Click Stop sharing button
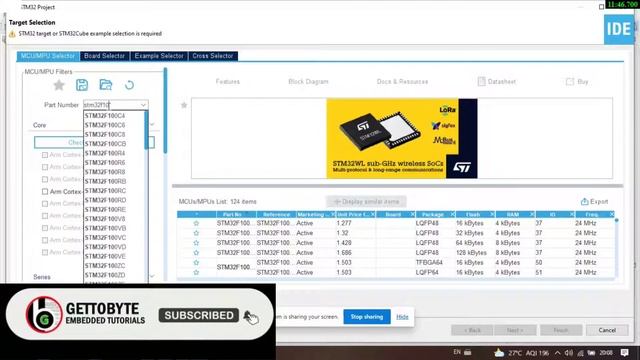This screenshot has height=360, width=640. pos(367,317)
